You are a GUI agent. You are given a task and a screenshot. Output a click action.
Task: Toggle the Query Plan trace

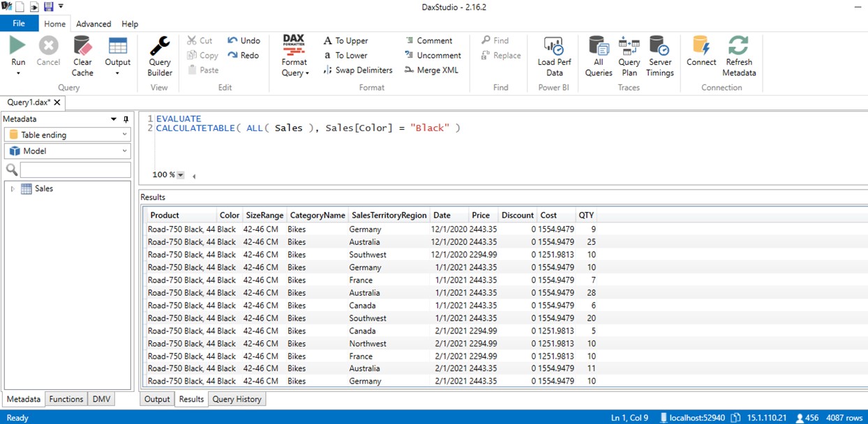pos(629,56)
